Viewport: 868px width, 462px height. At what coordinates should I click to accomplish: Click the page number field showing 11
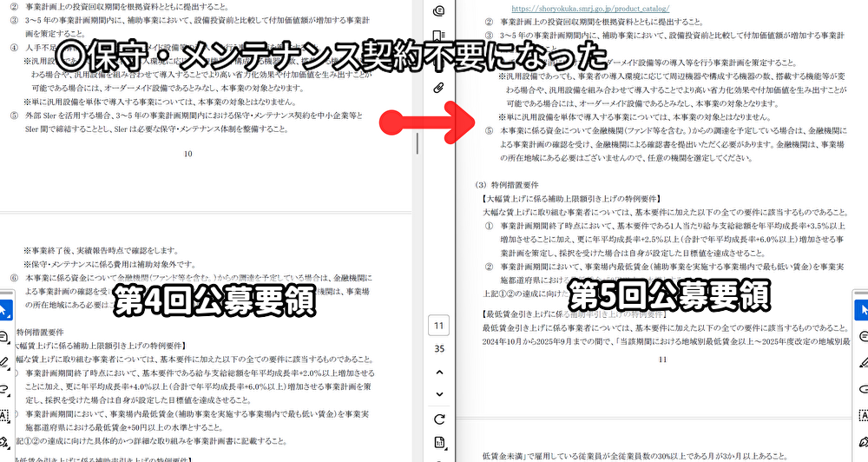439,327
